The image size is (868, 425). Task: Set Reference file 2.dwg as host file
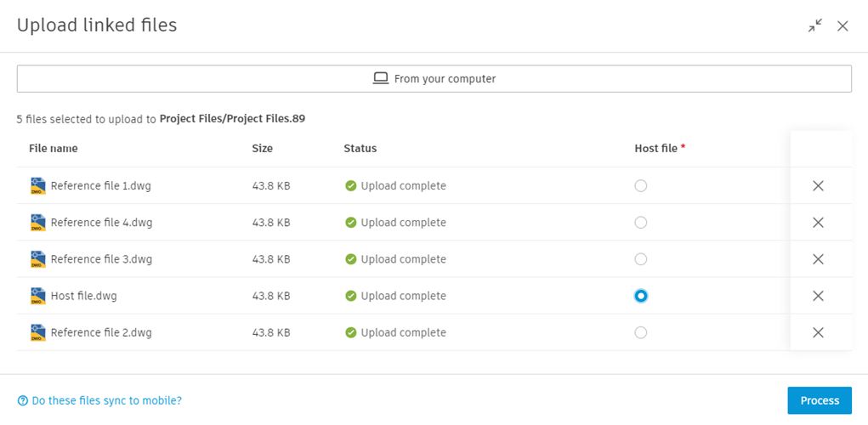click(x=641, y=332)
